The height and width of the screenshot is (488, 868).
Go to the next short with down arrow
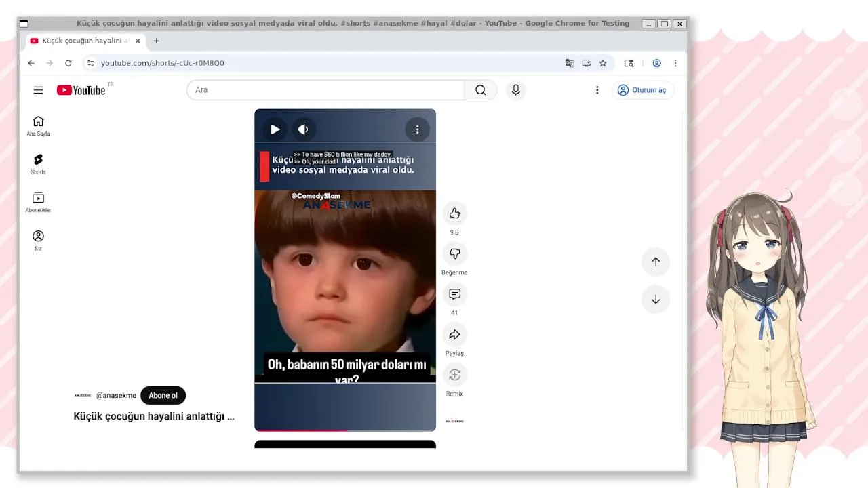tap(656, 300)
